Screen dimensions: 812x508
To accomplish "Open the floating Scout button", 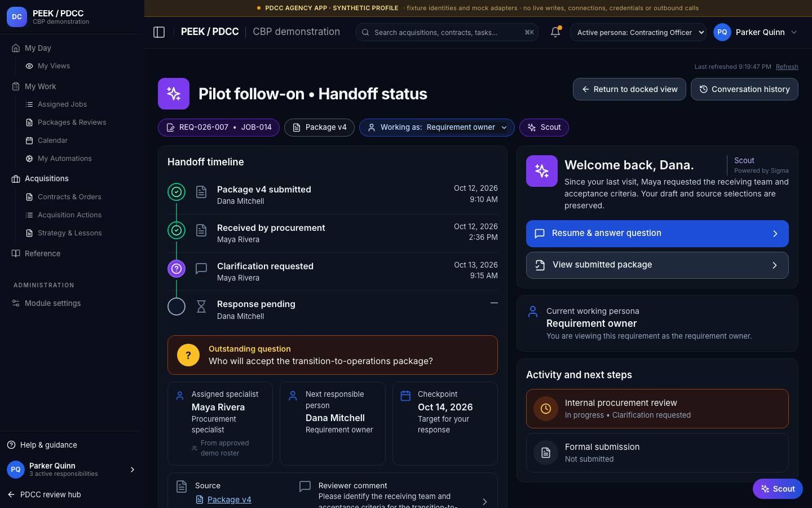I will (x=778, y=489).
